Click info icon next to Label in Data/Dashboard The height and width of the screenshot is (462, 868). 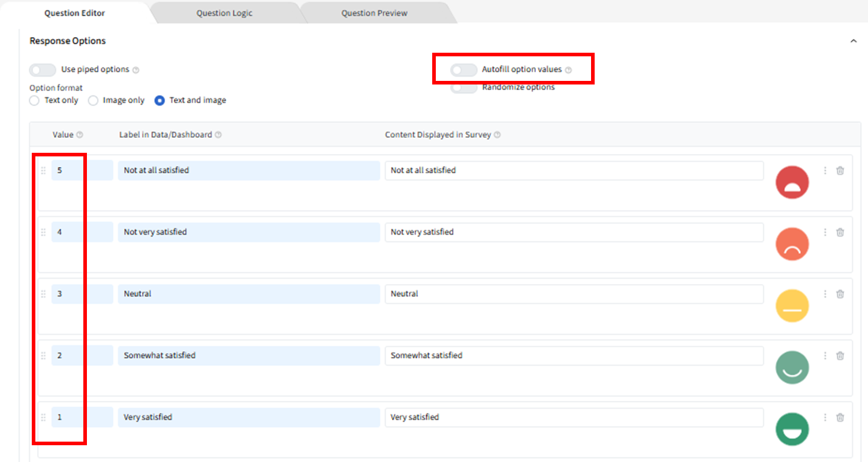pyautogui.click(x=218, y=135)
